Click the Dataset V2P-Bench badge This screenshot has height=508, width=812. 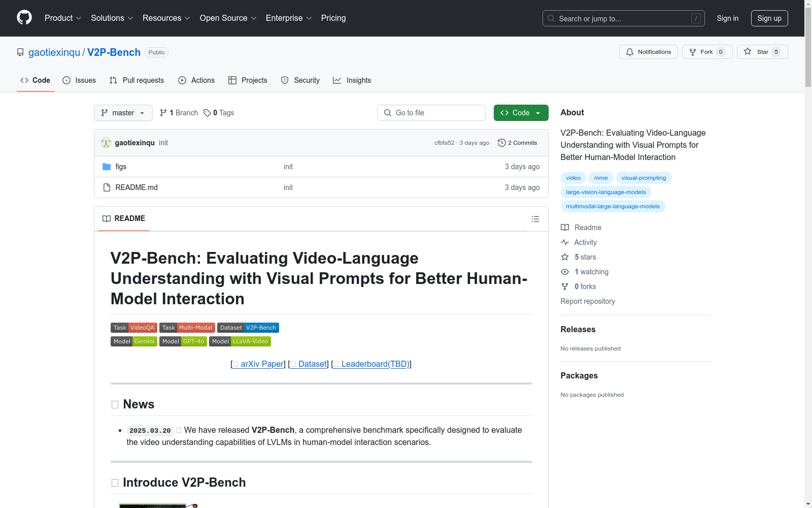(x=248, y=328)
